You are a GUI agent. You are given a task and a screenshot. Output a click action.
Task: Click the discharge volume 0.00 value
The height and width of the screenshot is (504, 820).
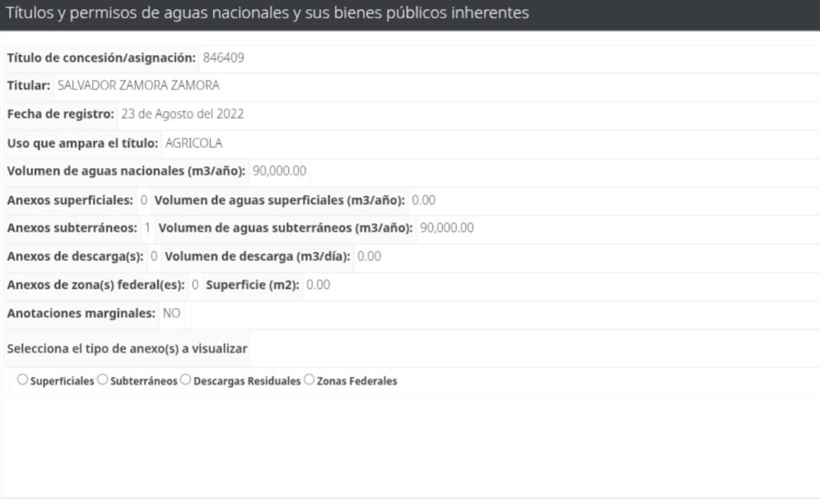[x=368, y=257]
